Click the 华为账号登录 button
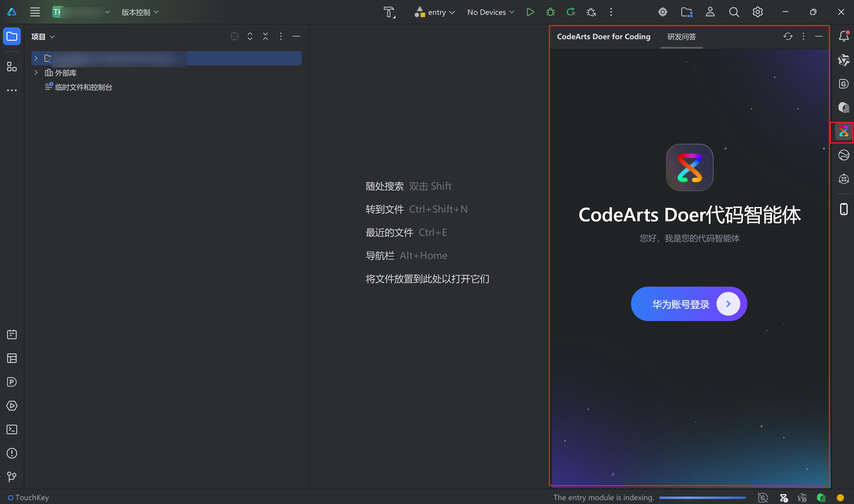 [689, 304]
